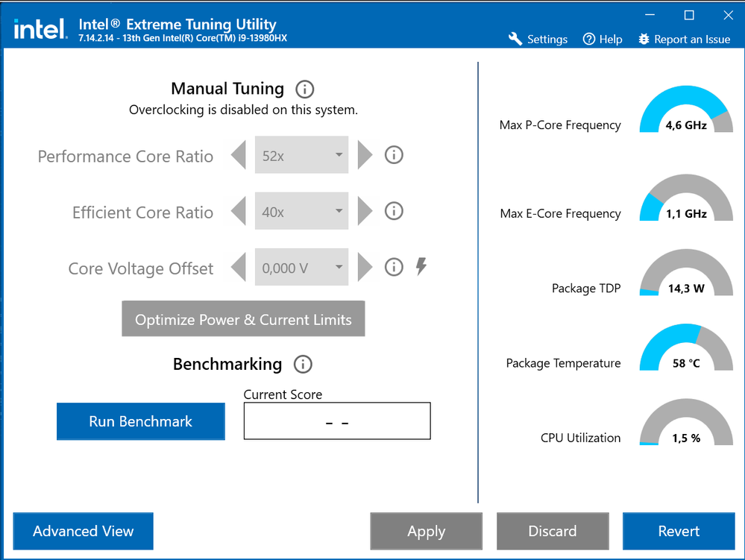
Task: Click the Manual Tuning info icon
Action: [304, 89]
